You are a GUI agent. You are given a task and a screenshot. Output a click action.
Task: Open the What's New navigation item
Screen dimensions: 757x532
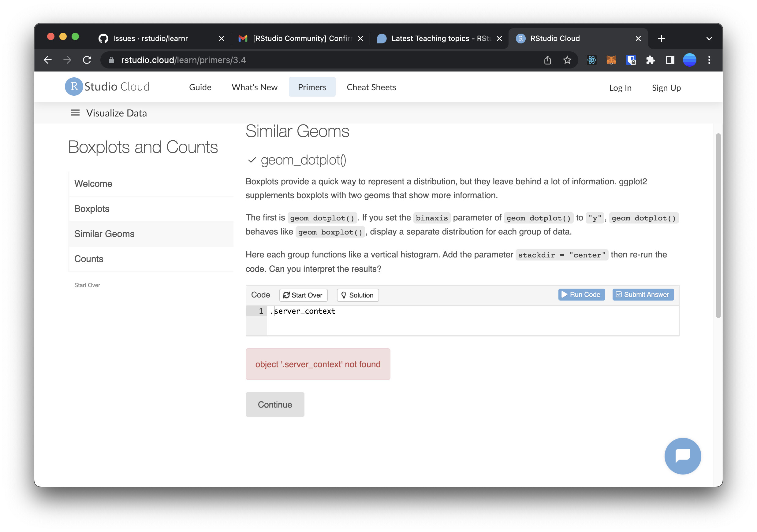click(x=255, y=87)
